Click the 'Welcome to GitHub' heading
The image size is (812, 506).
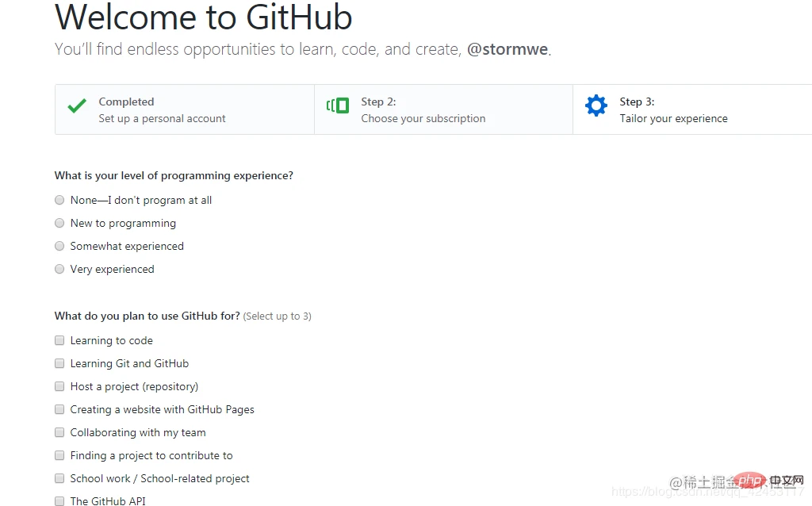point(204,17)
